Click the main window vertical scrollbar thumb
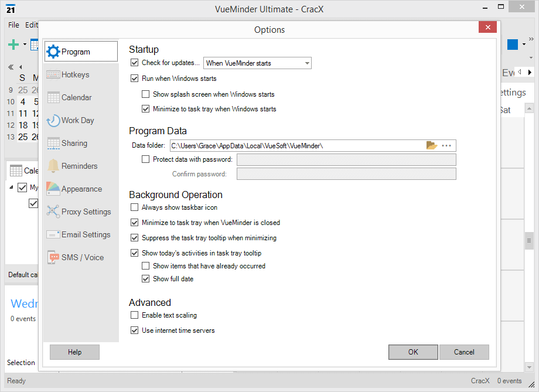 pyautogui.click(x=530, y=241)
